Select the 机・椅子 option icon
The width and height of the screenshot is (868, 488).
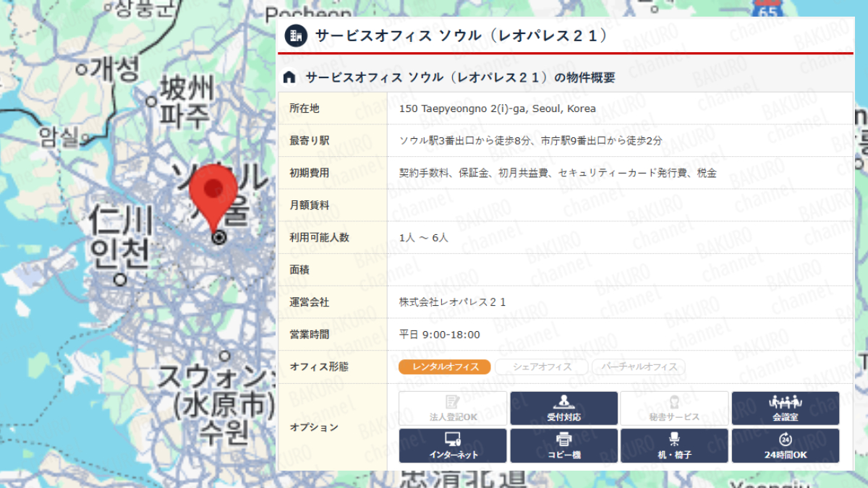tap(675, 445)
